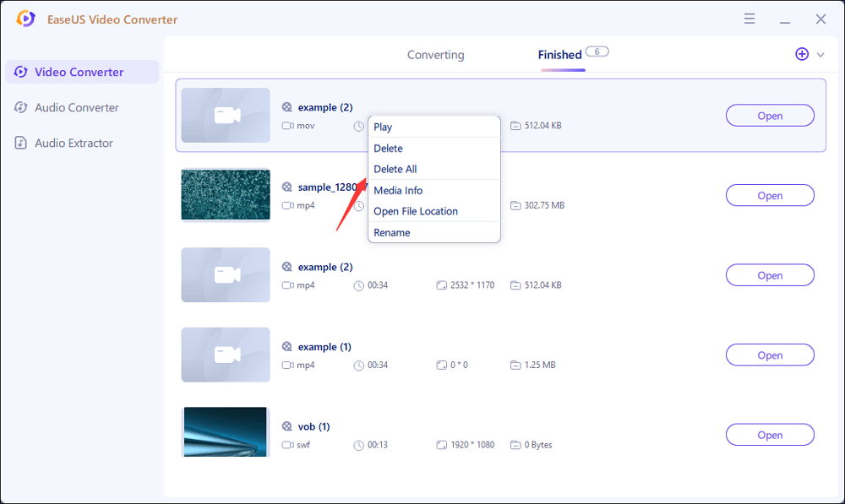This screenshot has width=845, height=504.
Task: Switch to the Converting tab
Action: click(435, 54)
